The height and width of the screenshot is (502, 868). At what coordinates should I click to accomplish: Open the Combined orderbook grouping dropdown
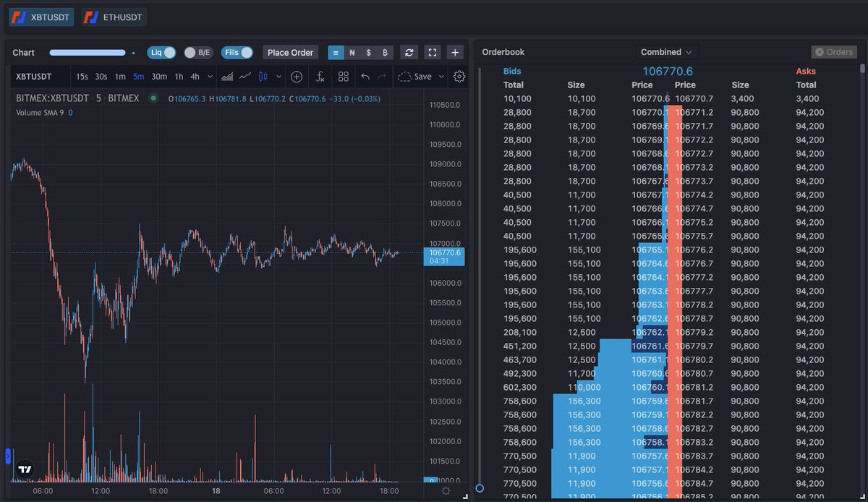click(x=667, y=52)
